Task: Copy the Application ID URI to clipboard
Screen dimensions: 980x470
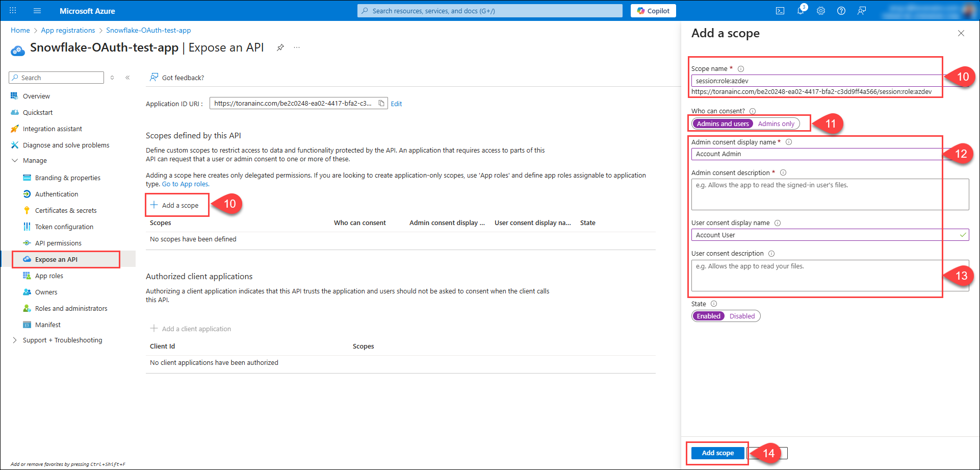Action: point(381,104)
